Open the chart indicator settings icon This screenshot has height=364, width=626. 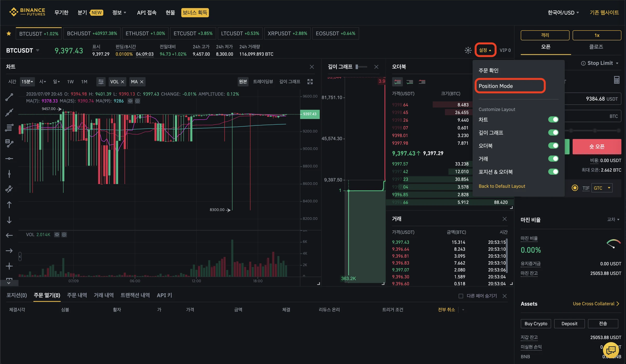tap(101, 82)
